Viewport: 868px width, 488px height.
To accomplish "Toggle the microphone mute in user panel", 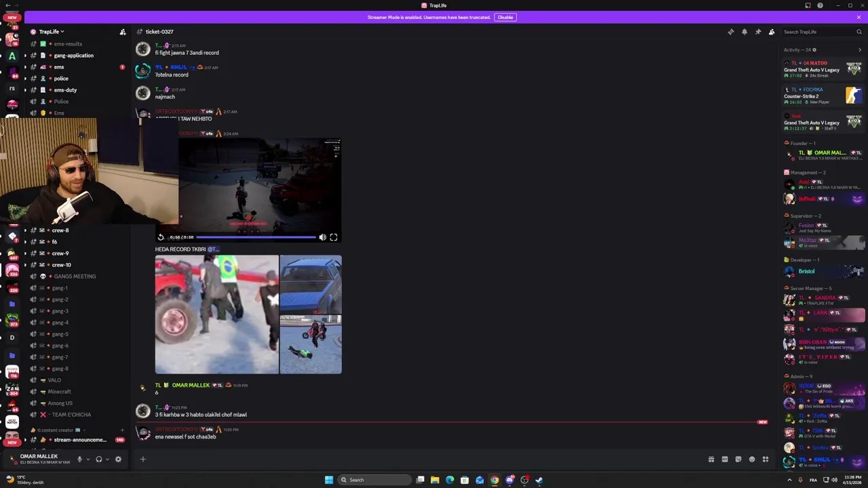I will click(x=79, y=459).
